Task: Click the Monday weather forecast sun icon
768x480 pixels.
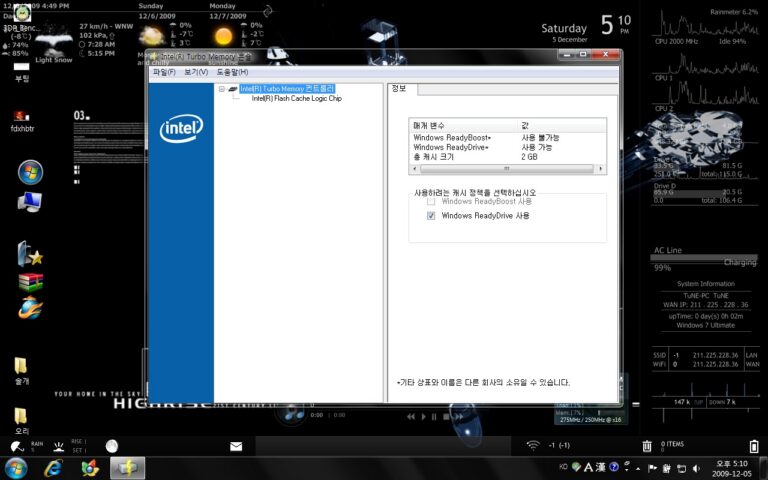Action: pyautogui.click(x=223, y=36)
